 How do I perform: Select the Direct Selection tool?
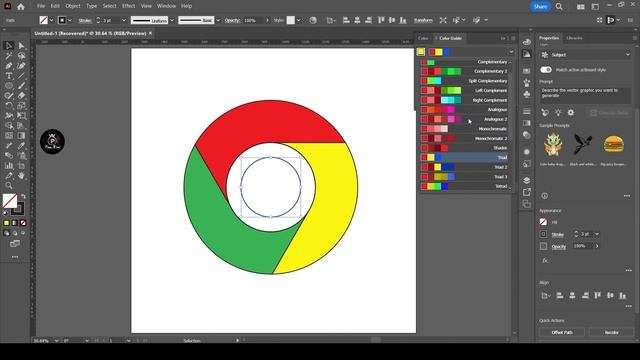point(21,46)
